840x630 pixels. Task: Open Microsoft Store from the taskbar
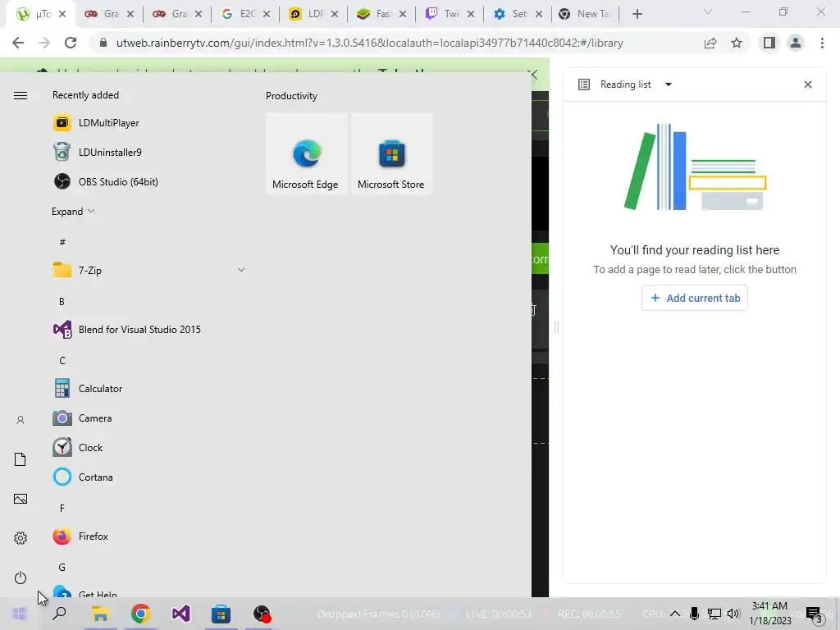coord(221,614)
